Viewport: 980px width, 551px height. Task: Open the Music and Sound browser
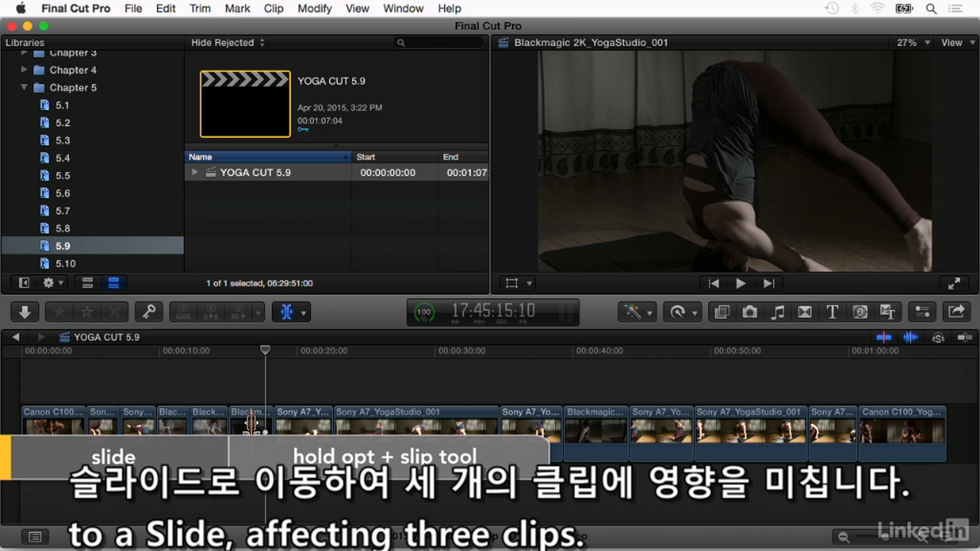pos(777,312)
